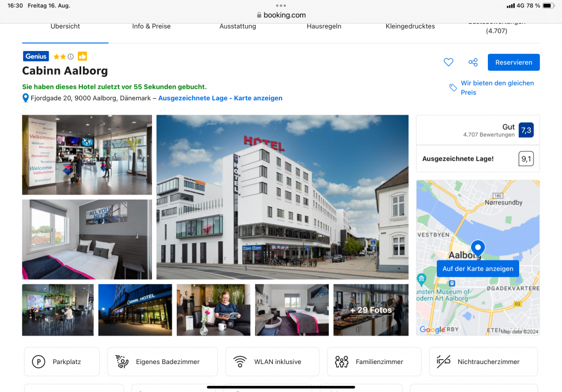The image size is (562, 392).
Task: Click Auf der Karte anzeigen button
Action: [x=478, y=269]
